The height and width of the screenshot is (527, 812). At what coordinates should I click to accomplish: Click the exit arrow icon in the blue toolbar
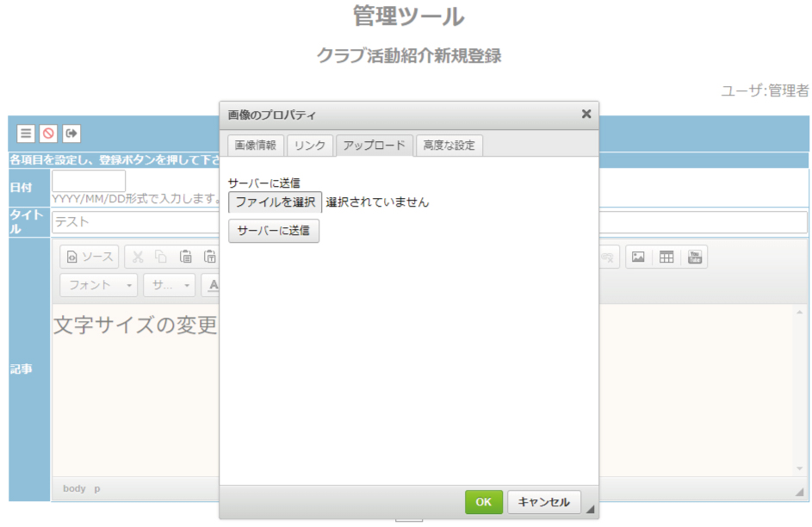[72, 133]
